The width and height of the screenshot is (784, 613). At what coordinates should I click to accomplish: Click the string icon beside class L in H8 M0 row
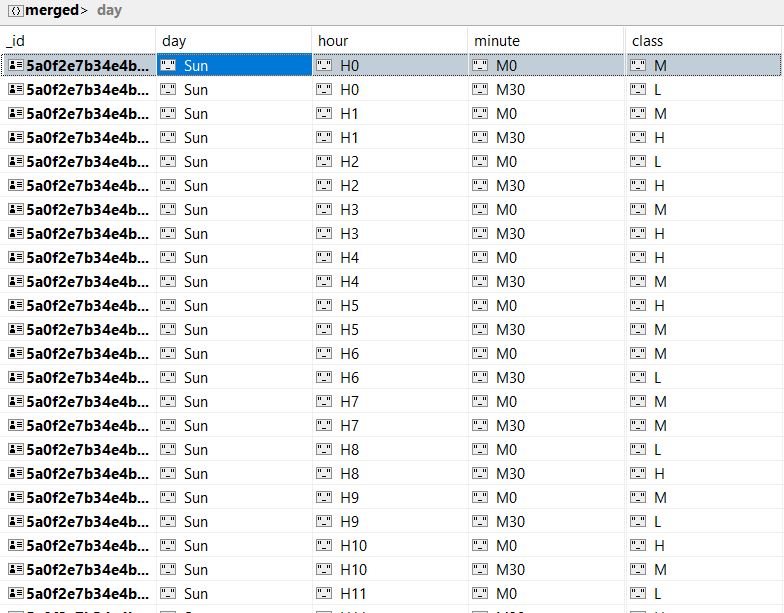coord(638,449)
